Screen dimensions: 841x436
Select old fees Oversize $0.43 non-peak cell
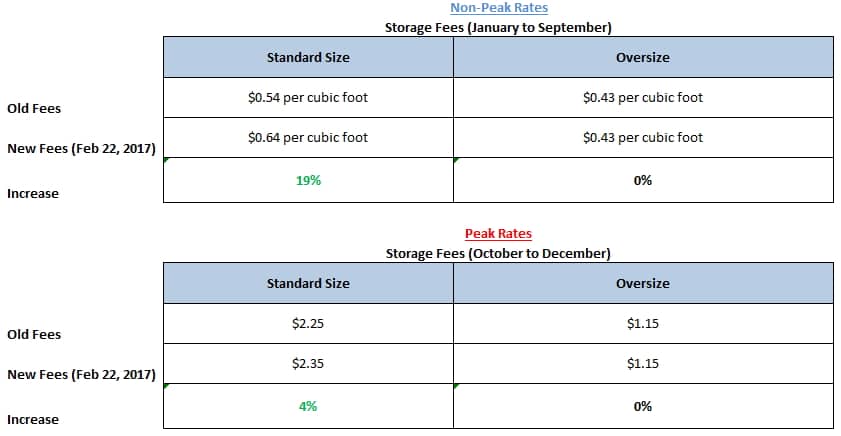(643, 98)
